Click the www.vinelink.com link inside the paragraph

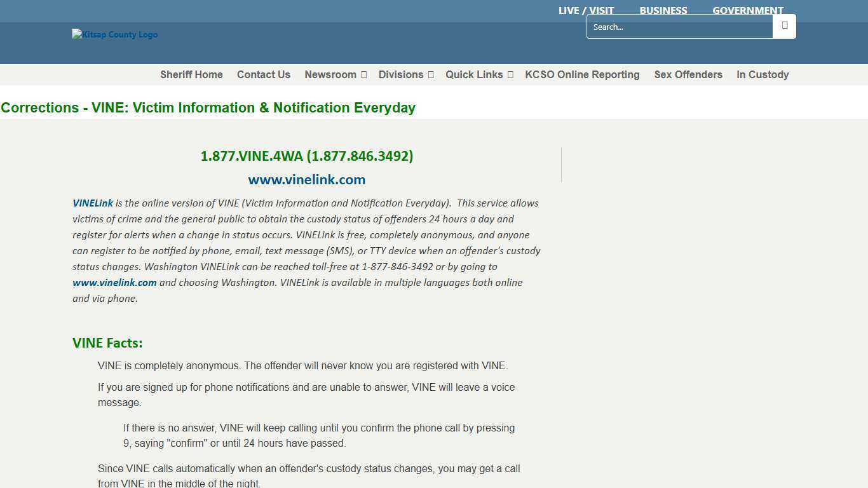point(114,283)
